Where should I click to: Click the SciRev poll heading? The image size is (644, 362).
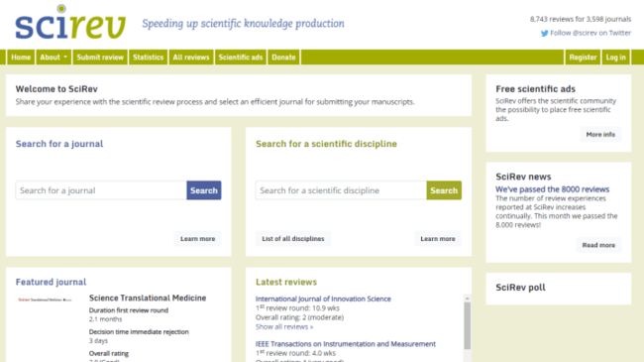520,288
